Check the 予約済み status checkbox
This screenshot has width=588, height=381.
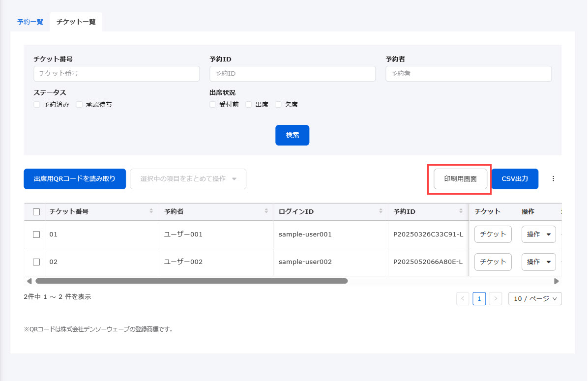click(37, 104)
